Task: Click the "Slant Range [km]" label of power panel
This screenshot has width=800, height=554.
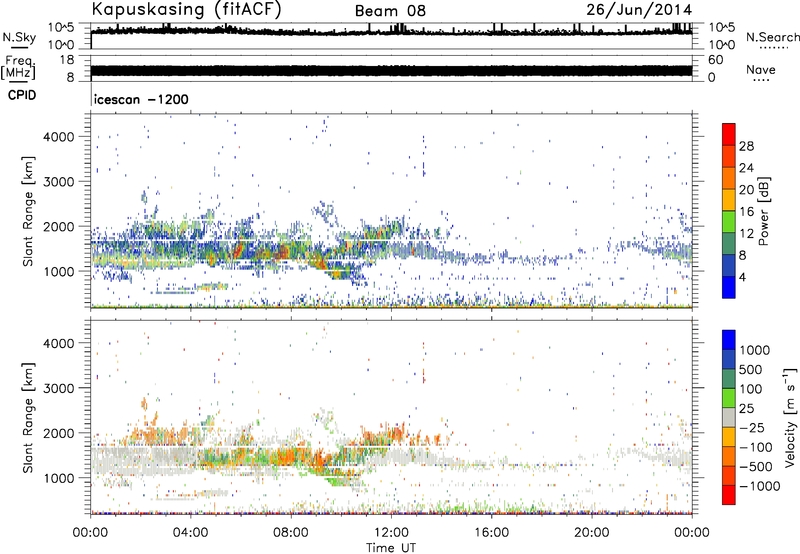Action: pos(28,211)
